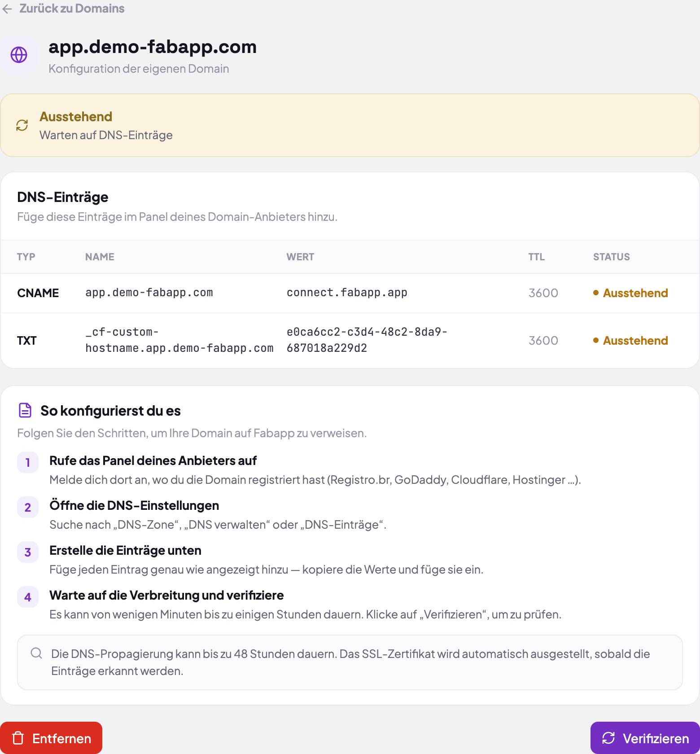Click step 2 Öffne die DNS-Einstellungen
This screenshot has height=754, width=700.
pyautogui.click(x=134, y=505)
